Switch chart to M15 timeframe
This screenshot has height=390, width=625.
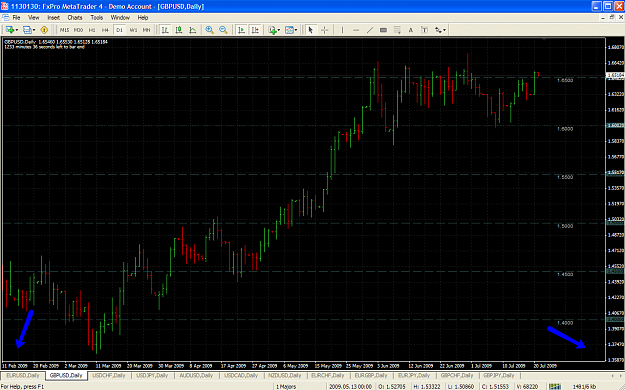click(x=64, y=30)
